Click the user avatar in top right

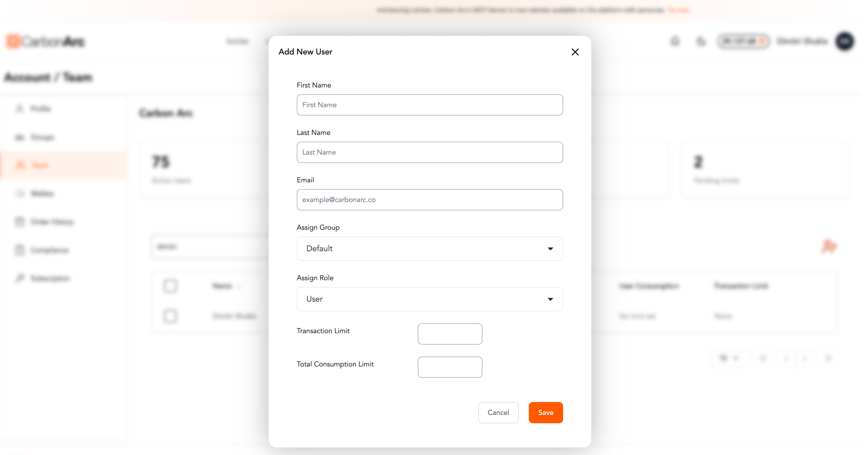(844, 41)
